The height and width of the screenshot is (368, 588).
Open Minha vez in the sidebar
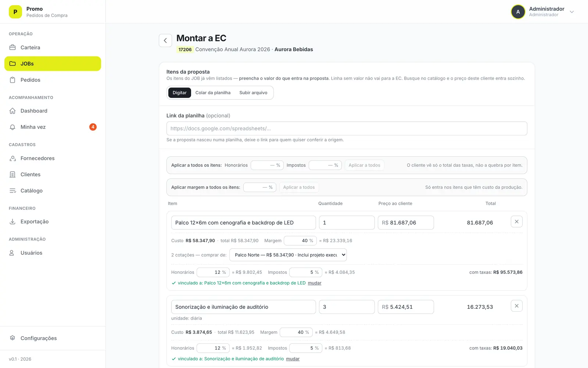[53, 127]
